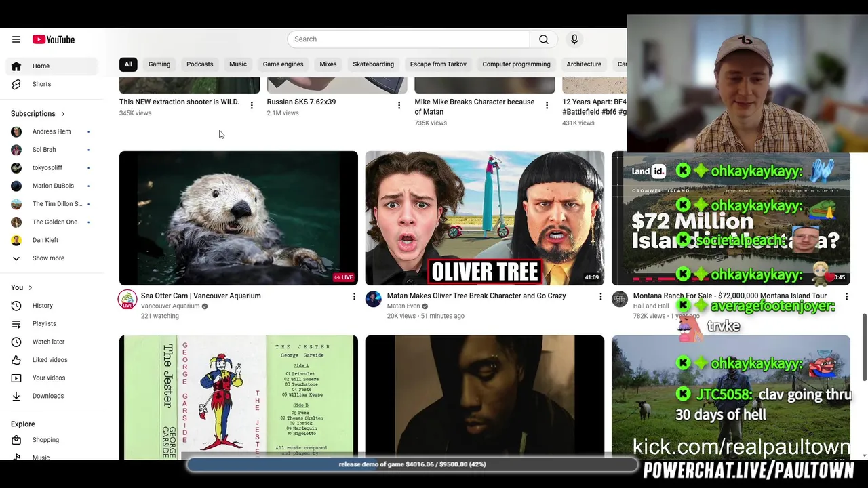The image size is (868, 488).
Task: Start voice search with microphone
Action: click(x=574, y=39)
